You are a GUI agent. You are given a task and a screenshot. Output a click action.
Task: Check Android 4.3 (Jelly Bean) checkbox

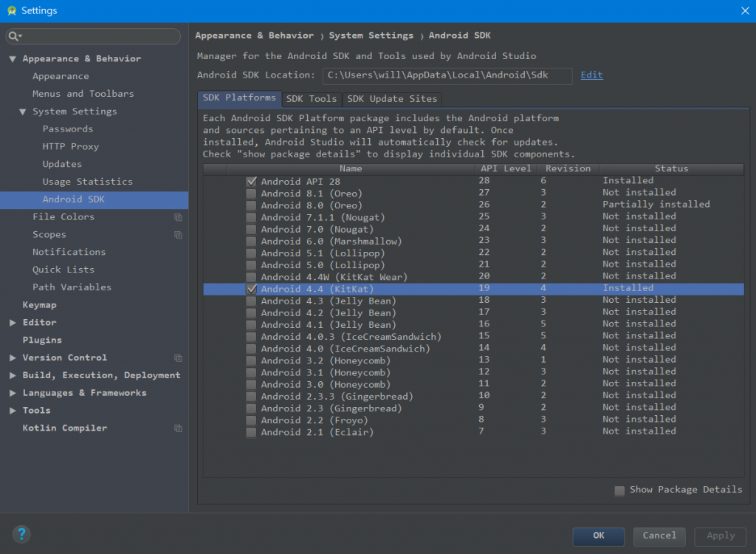(x=251, y=301)
